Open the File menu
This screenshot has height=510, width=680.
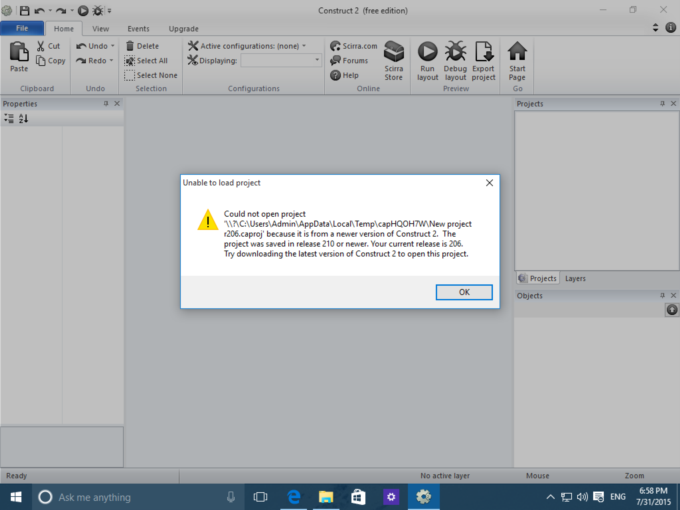pos(22,28)
